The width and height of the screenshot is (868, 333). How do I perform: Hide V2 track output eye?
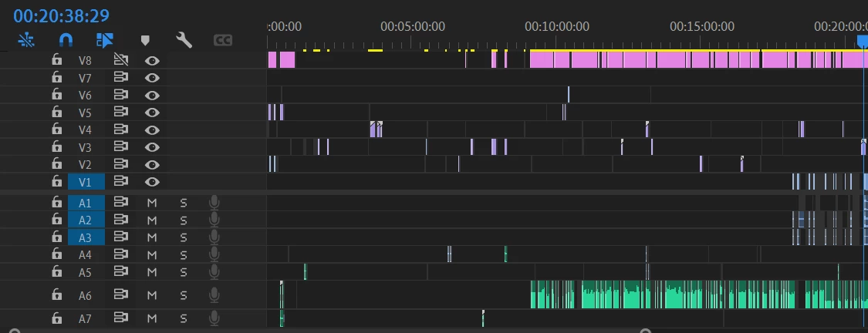click(x=152, y=165)
